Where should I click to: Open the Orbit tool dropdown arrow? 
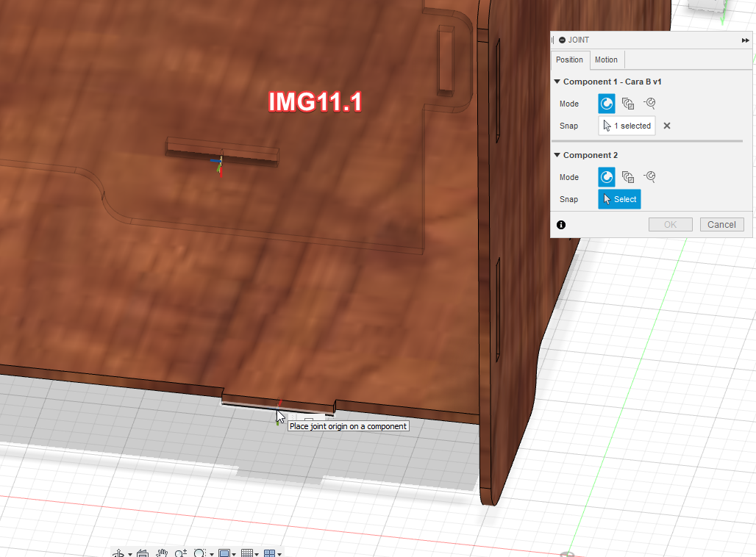point(130,555)
